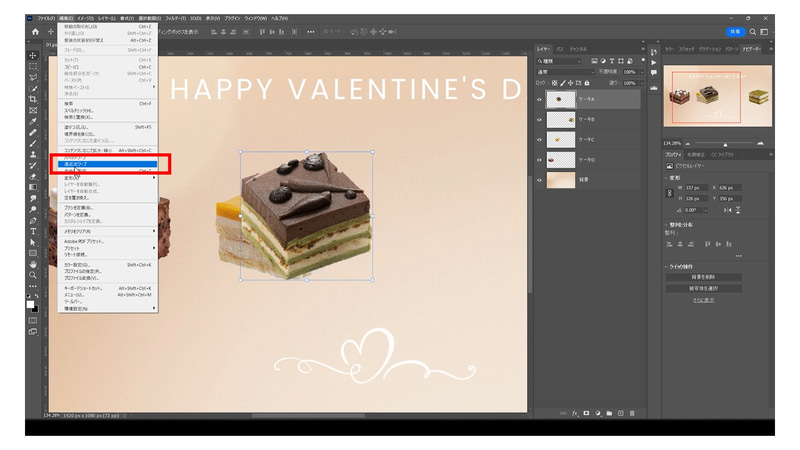Viewport: 800px width, 450px height.
Task: Toggle visibility of layer ケーキC
Action: point(539,140)
